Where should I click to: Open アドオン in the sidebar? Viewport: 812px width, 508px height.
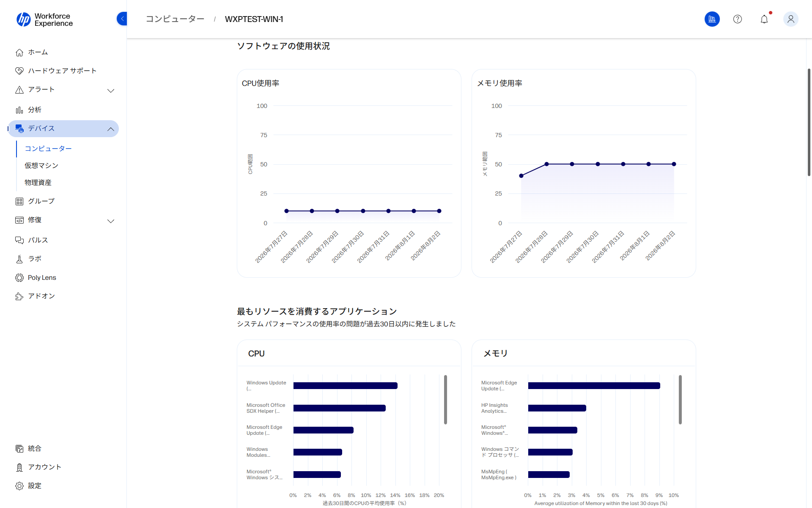coord(41,296)
